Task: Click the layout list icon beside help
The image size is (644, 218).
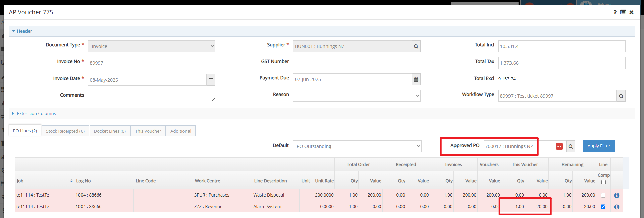Action: (623, 12)
